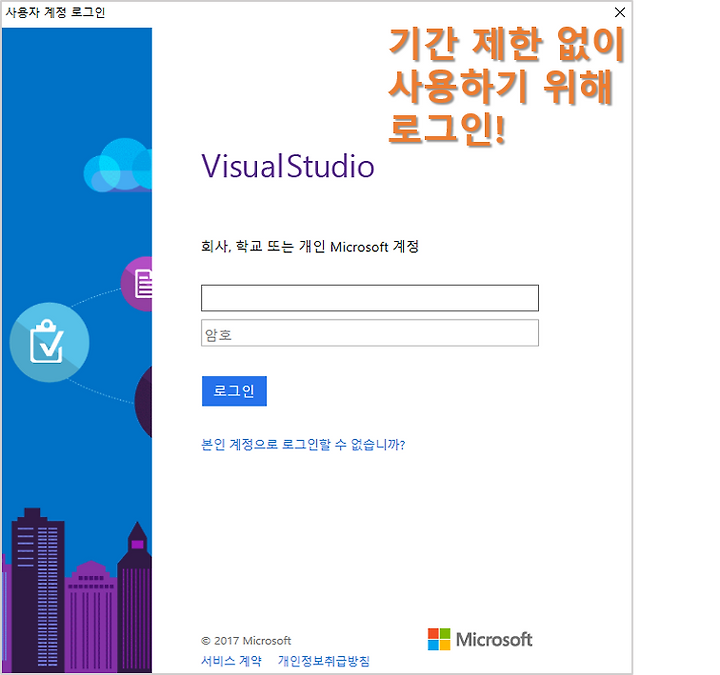Click the blue 로그인 button
This screenshot has width=720, height=675.
[234, 391]
